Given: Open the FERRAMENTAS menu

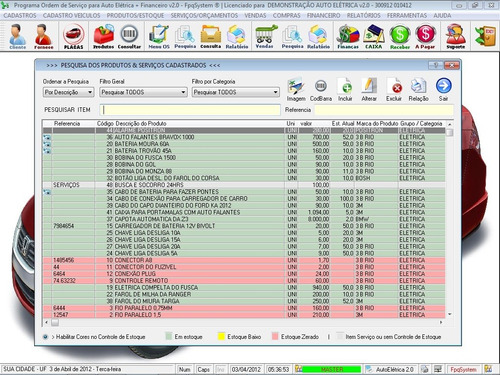Looking at the screenshot, I should pyautogui.click(x=407, y=15).
